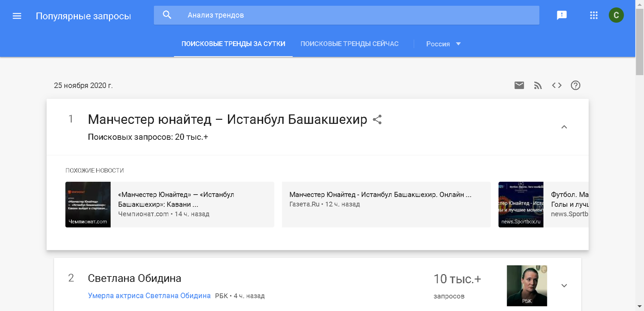Share the Манчестер юнайтед trend
This screenshot has width=644, height=311.
point(377,119)
